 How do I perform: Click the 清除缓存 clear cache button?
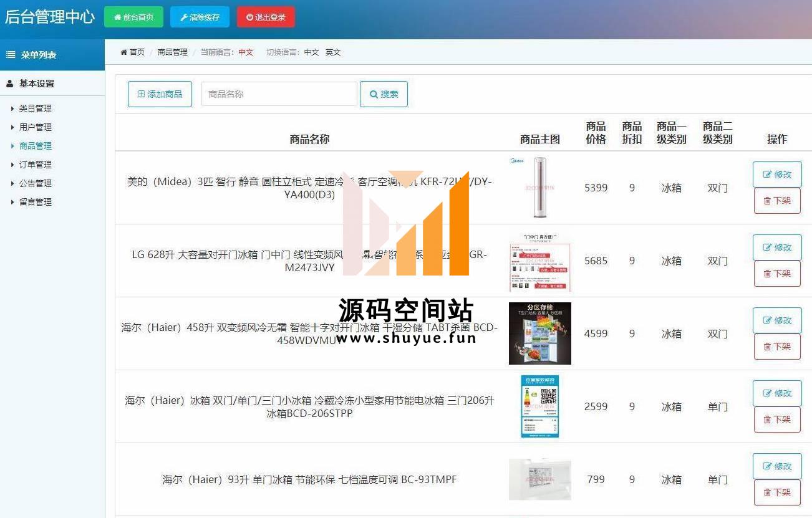click(200, 17)
